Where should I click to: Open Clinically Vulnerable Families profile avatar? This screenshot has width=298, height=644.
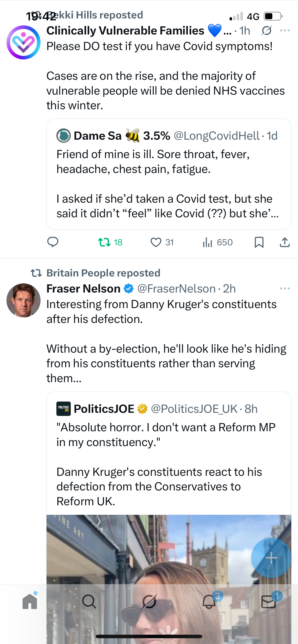click(24, 42)
